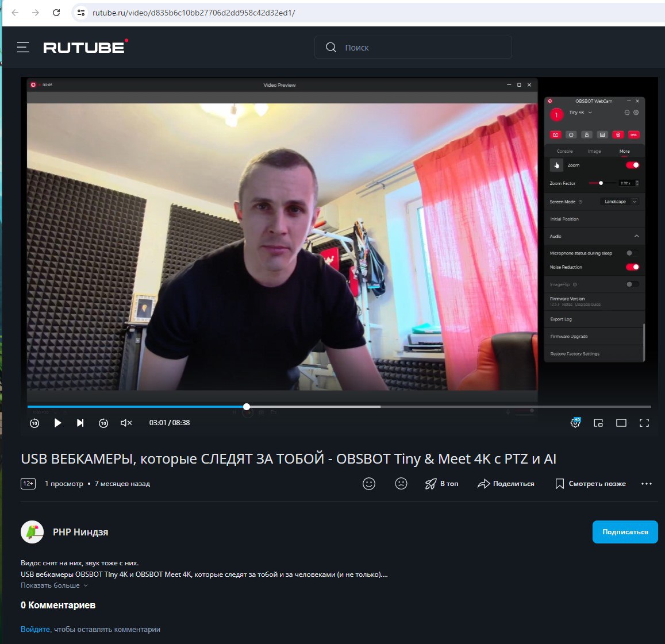This screenshot has height=644, width=665.
Task: Select the camera snapshot tool in OBSBOT toolbar
Action: tap(555, 134)
